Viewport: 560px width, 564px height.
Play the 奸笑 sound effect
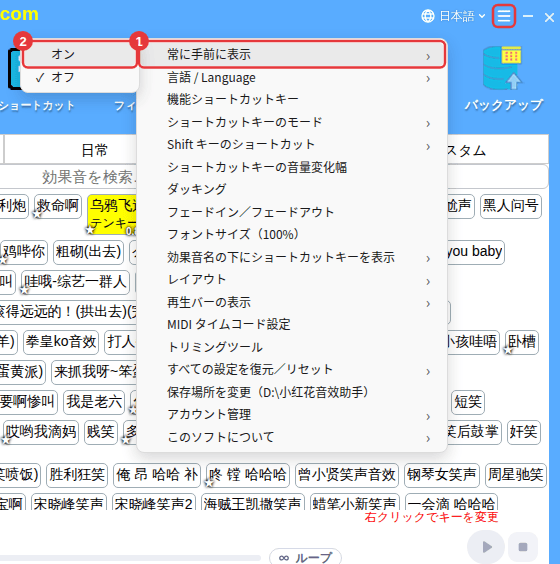(x=524, y=432)
